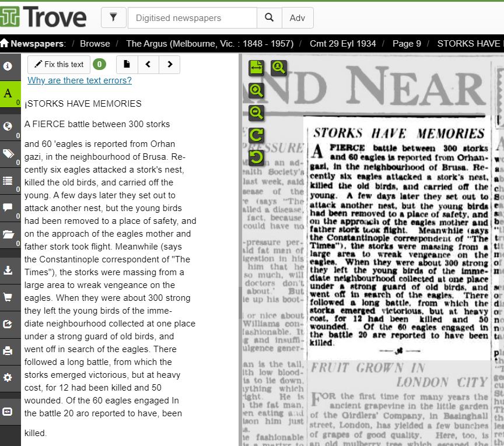Open the Trove home logo
The width and height of the screenshot is (504, 446).
[43, 17]
